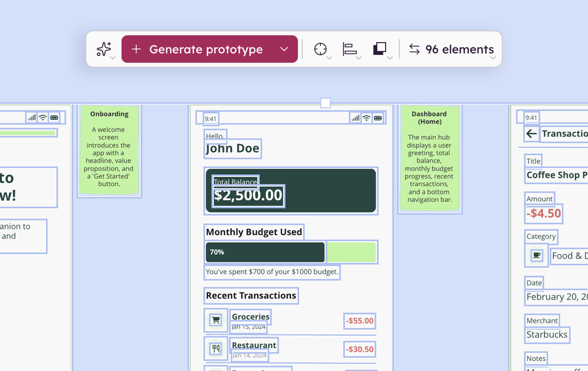Expand the chevron under the sparkle icon
This screenshot has height=371, width=588.
click(x=112, y=58)
